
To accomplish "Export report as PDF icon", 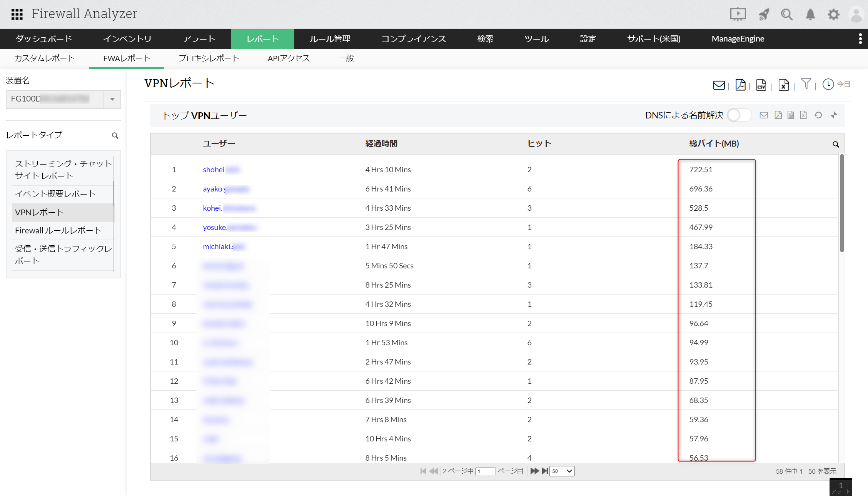I will (x=740, y=85).
